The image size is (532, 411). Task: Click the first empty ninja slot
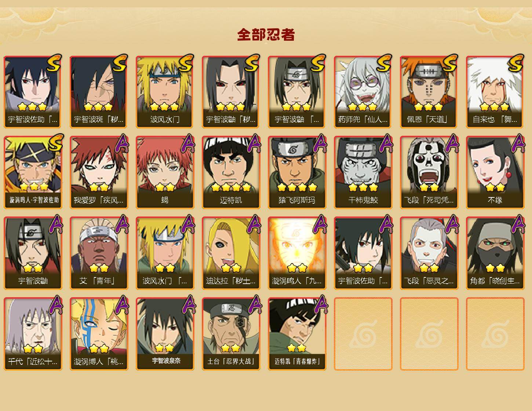pyautogui.click(x=363, y=334)
